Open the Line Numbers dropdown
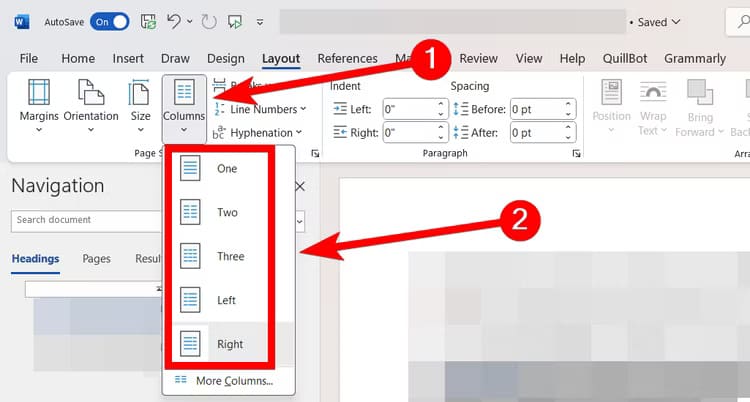750x402 pixels. 268,109
